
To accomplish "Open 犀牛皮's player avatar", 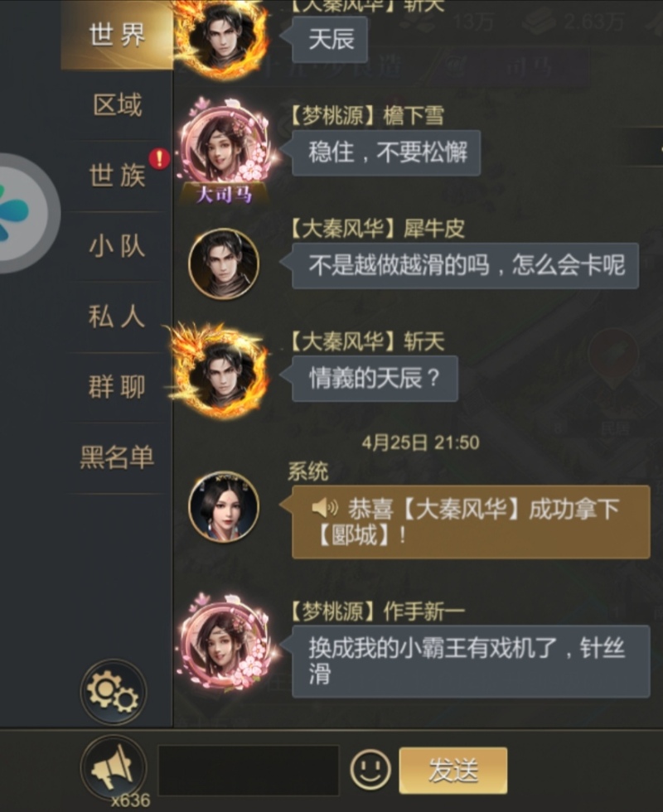I will pyautogui.click(x=224, y=264).
